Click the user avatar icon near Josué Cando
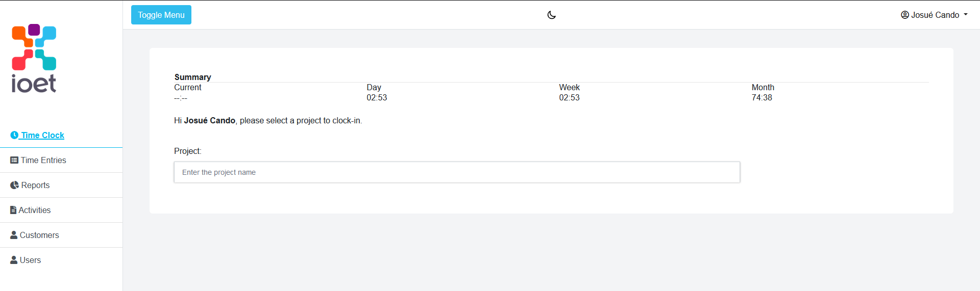 tap(905, 15)
